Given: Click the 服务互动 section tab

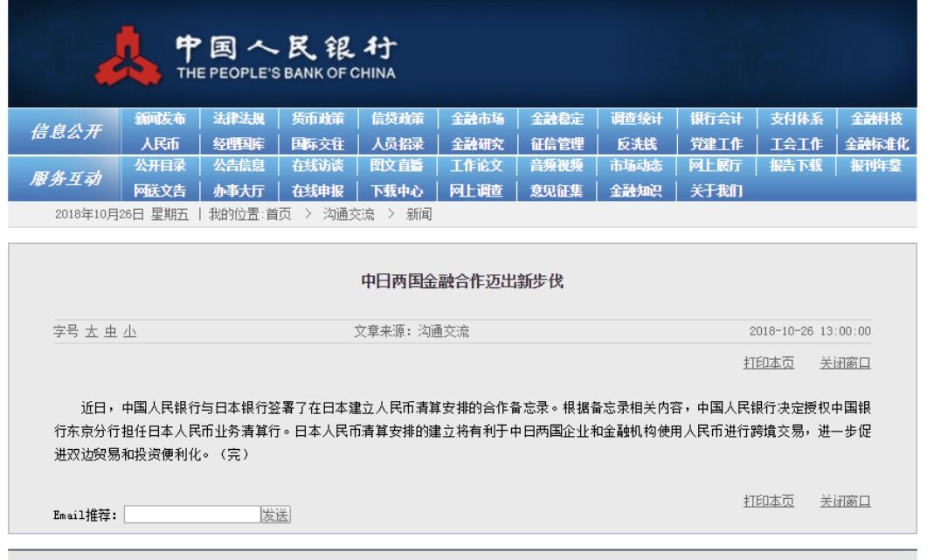Looking at the screenshot, I should (66, 178).
